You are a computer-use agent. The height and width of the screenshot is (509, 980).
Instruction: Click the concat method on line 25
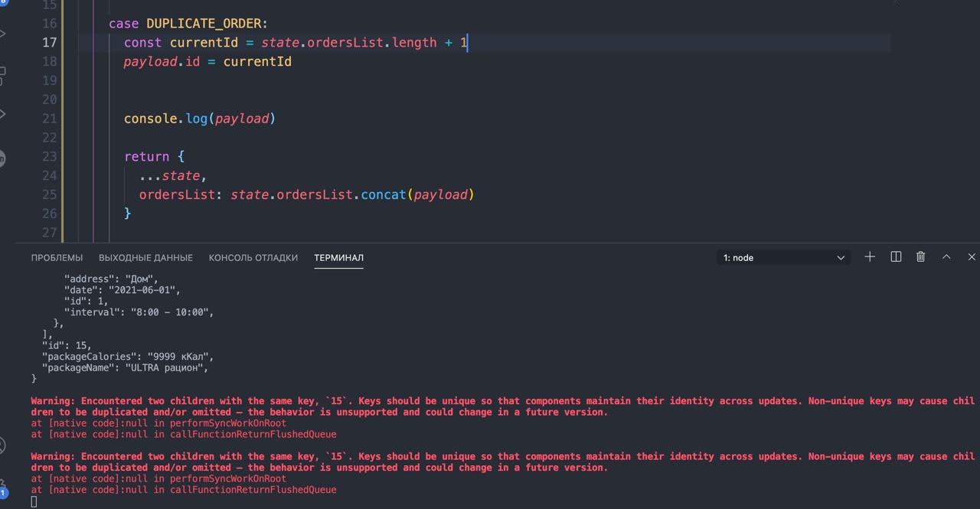pos(383,194)
